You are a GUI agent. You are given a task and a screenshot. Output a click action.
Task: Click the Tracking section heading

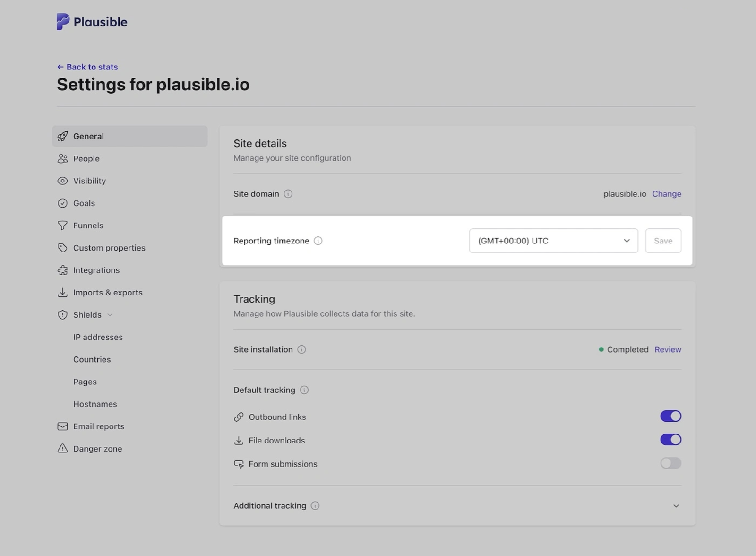(254, 299)
